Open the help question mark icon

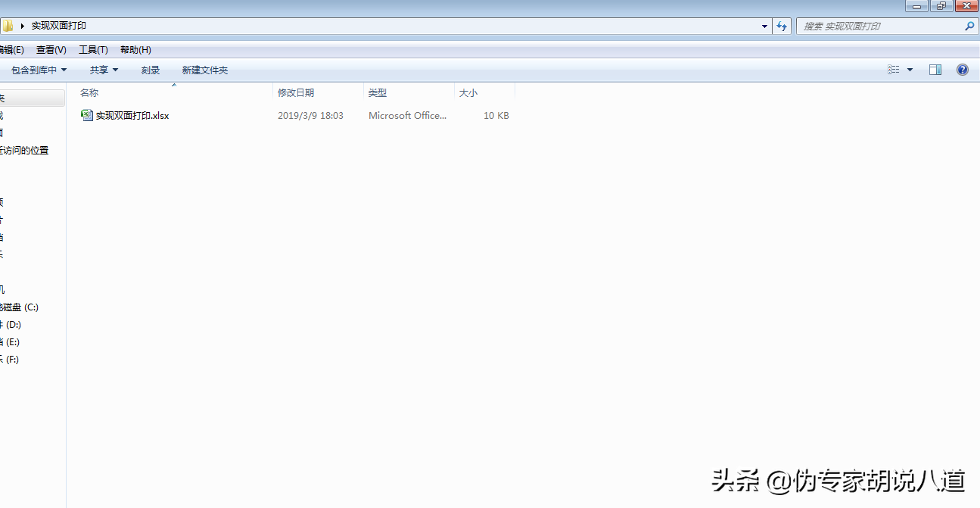[x=963, y=70]
